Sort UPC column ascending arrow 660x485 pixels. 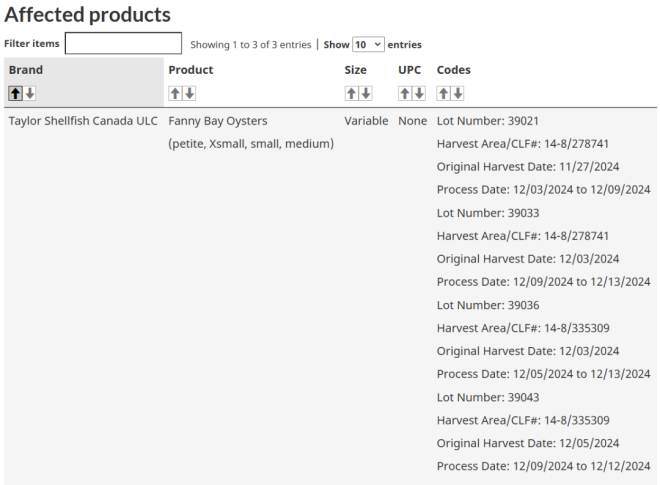406,93
